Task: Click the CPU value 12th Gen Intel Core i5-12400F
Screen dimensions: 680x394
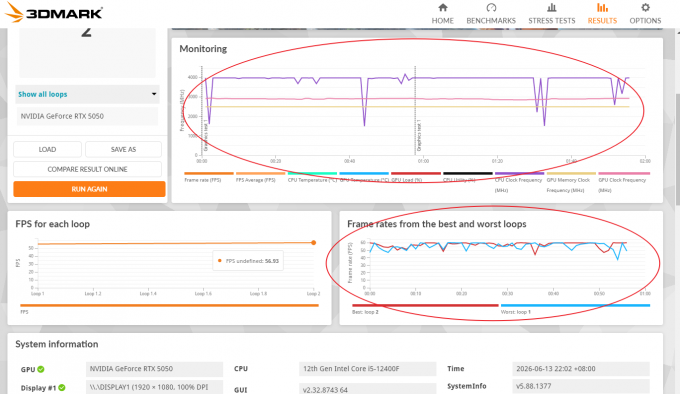Action: pos(367,369)
